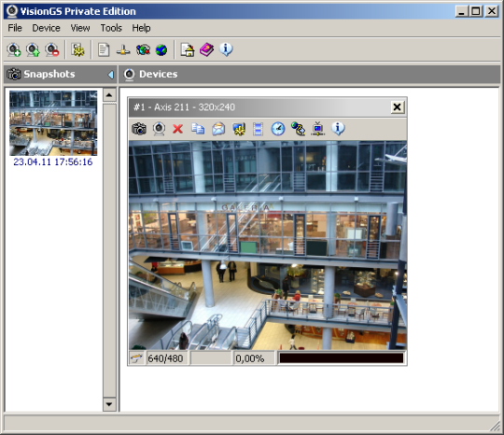Open the File menu
This screenshot has height=435, width=504.
click(15, 28)
